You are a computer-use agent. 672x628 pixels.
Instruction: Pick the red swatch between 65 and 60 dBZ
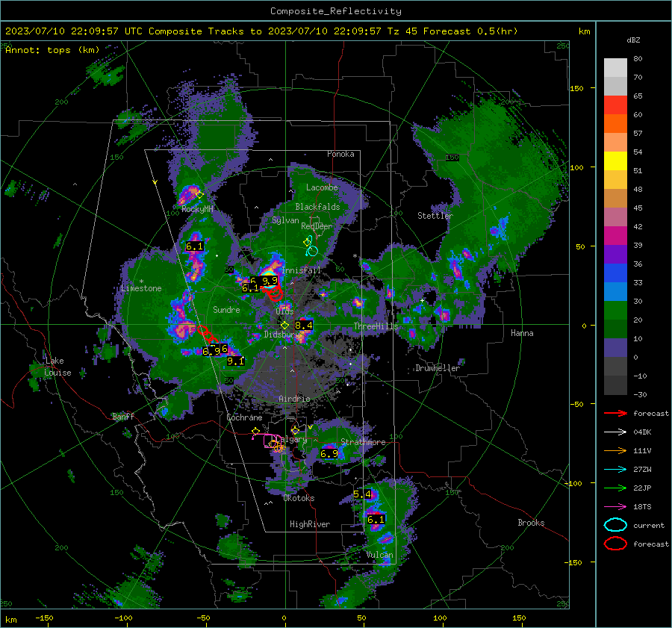[x=615, y=105]
